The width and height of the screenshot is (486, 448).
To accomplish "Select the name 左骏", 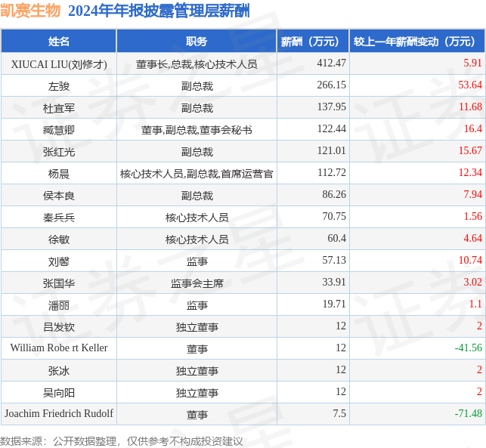I will click(x=59, y=86).
